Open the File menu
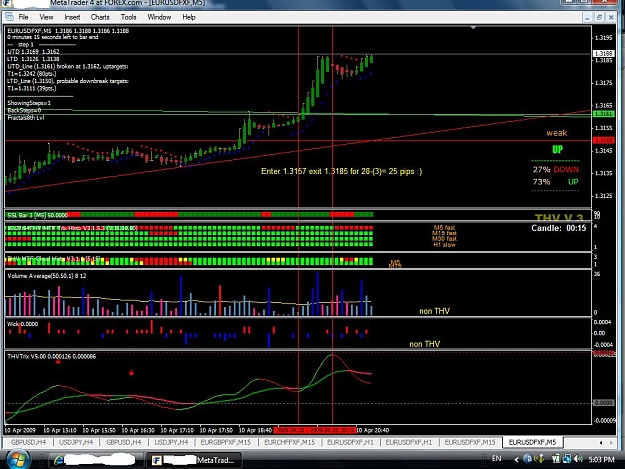The height and width of the screenshot is (469, 625). 24,17
